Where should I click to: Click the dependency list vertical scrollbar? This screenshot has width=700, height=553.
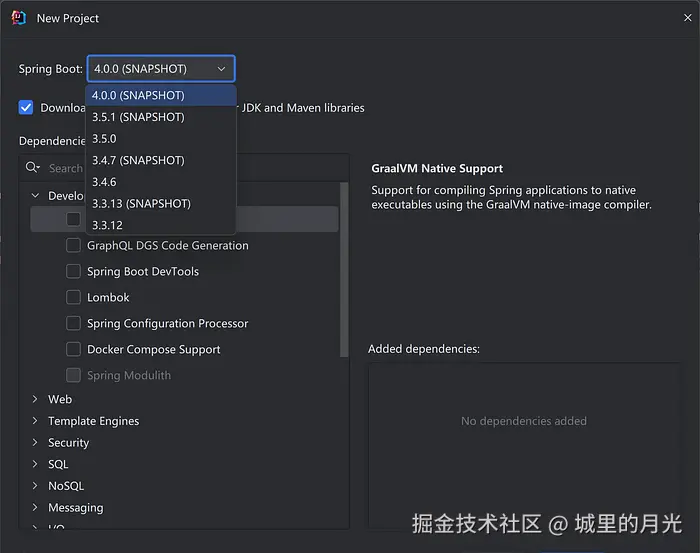pyautogui.click(x=344, y=270)
